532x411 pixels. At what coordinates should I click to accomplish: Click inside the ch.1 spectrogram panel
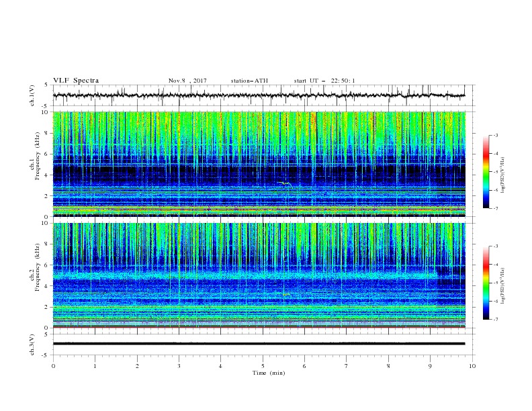(x=259, y=164)
